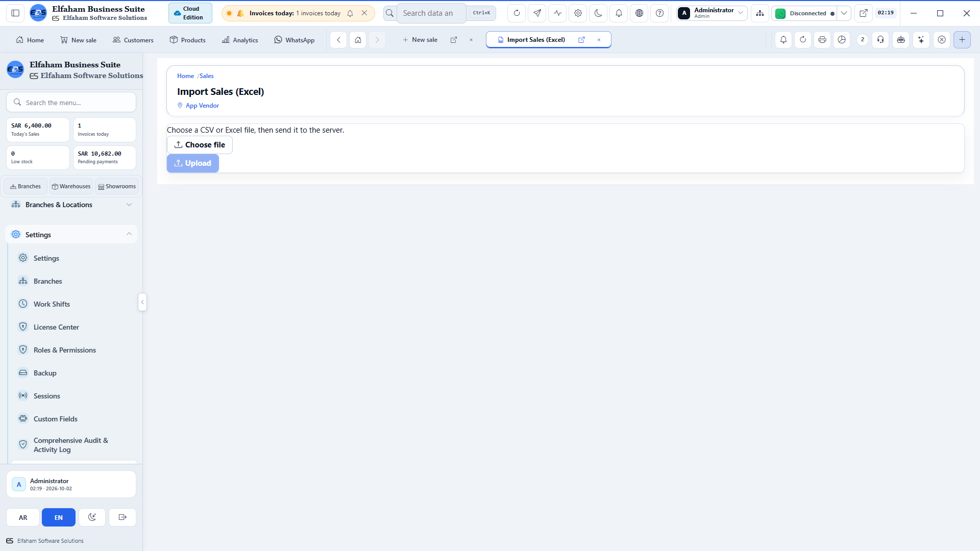Click the paper plane send icon
The height and width of the screenshot is (551, 980).
(537, 13)
